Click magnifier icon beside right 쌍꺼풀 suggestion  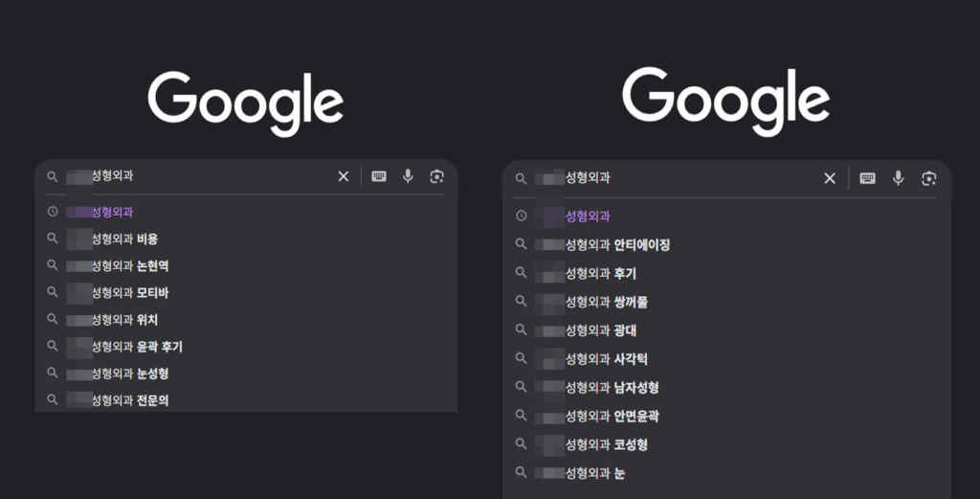(x=521, y=301)
